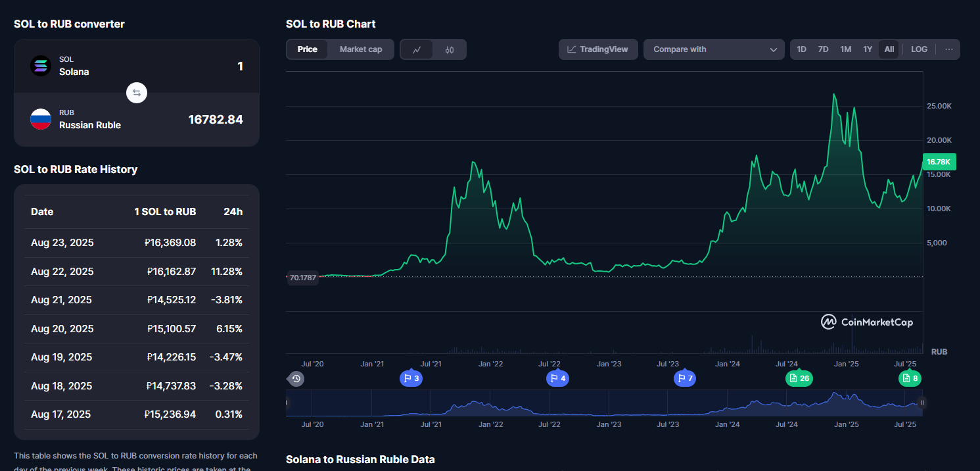This screenshot has height=471, width=980.
Task: Set chart range to 1Y
Action: tap(868, 49)
